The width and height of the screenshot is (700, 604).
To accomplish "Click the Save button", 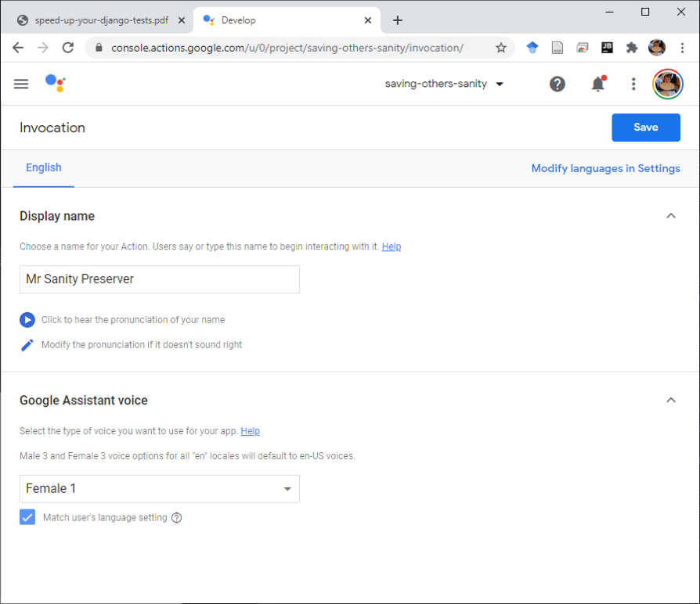I will coord(645,127).
